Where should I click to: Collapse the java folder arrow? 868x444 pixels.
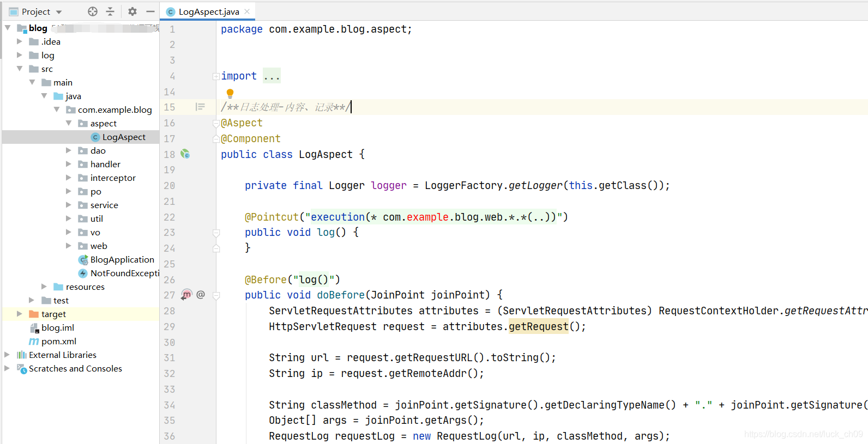coord(44,96)
